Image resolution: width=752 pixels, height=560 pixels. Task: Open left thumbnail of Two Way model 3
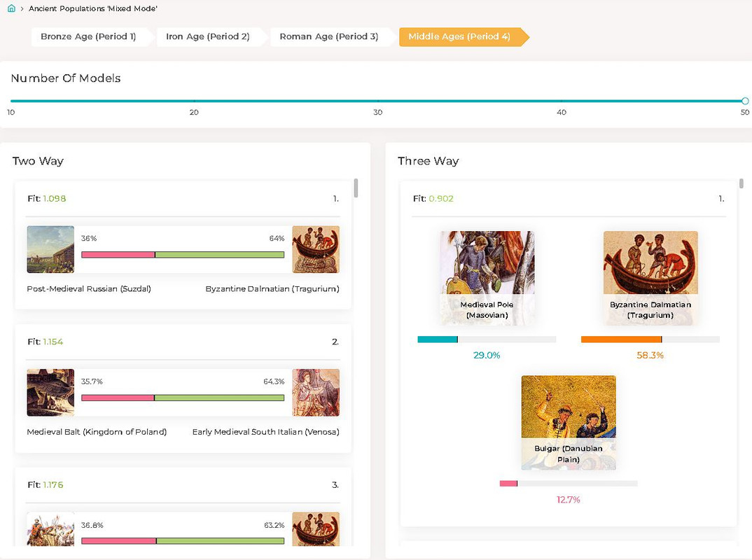click(50, 528)
